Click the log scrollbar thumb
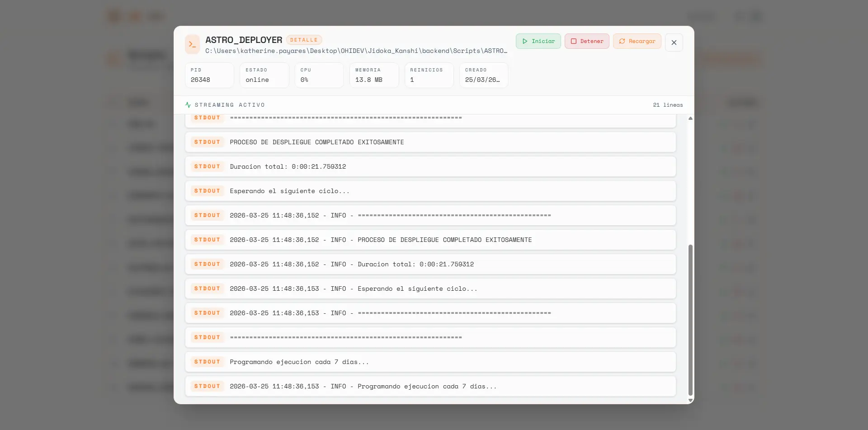The image size is (868, 430). (x=690, y=320)
